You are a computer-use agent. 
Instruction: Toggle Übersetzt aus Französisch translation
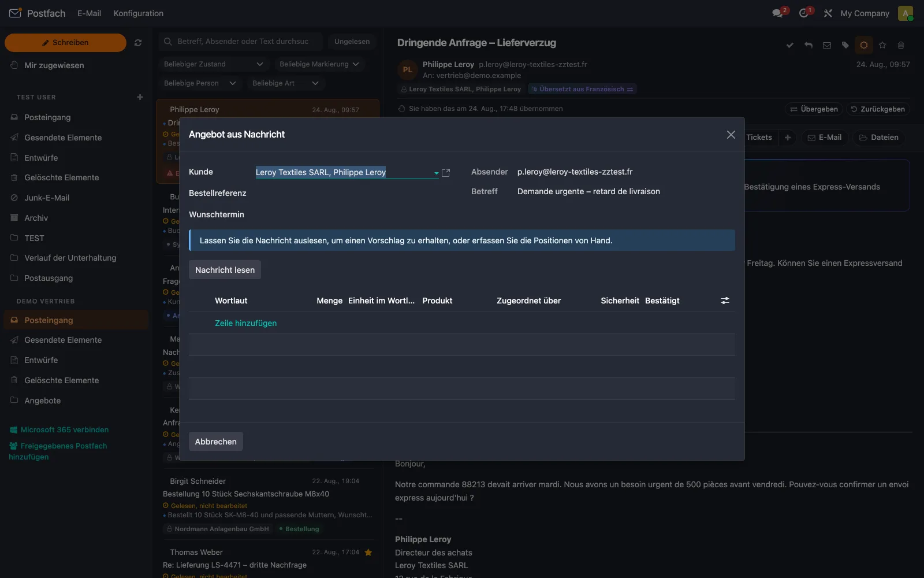click(582, 89)
